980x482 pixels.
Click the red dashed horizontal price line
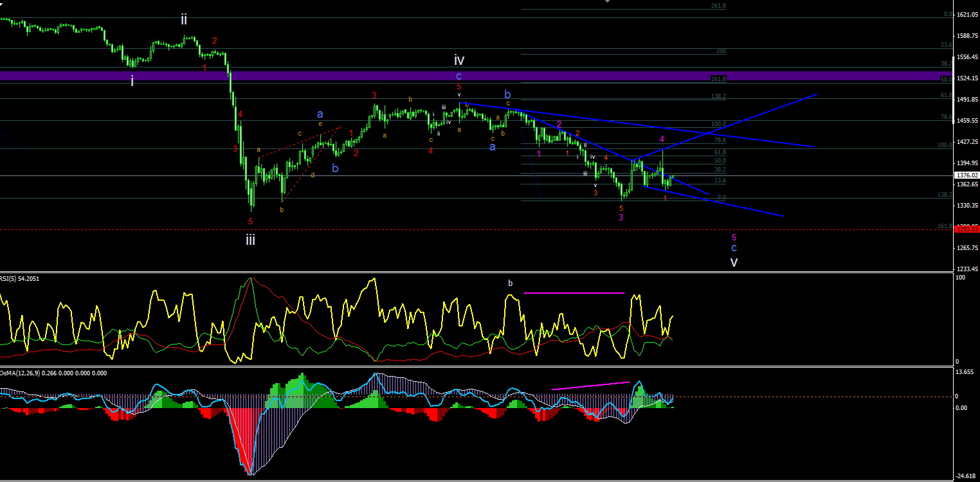pos(477,229)
